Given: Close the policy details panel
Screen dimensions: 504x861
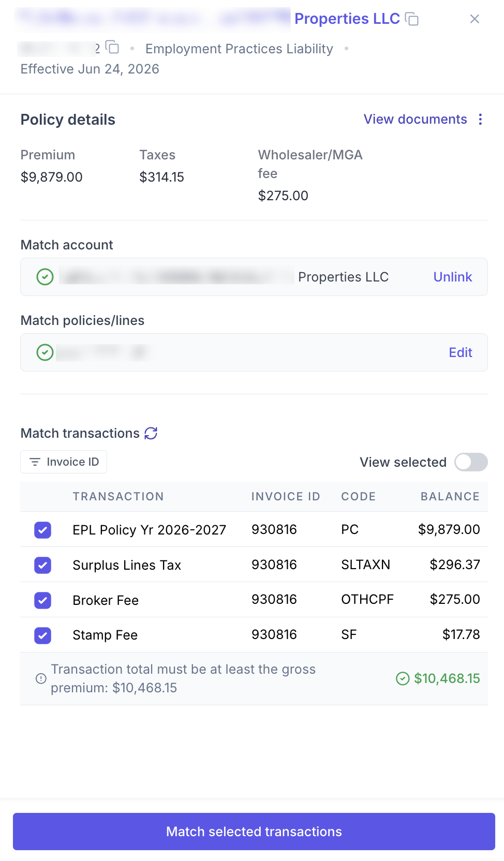Looking at the screenshot, I should pos(475,19).
